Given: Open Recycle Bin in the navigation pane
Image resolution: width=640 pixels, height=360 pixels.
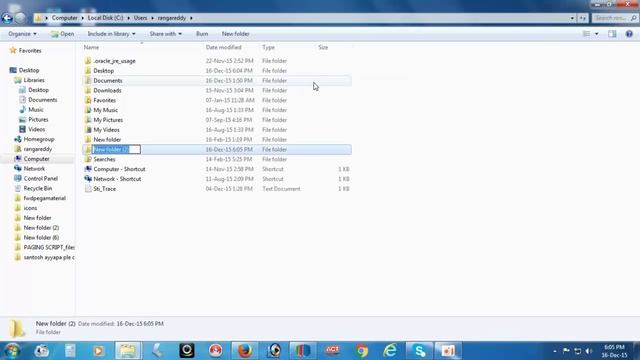Looking at the screenshot, I should [38, 188].
